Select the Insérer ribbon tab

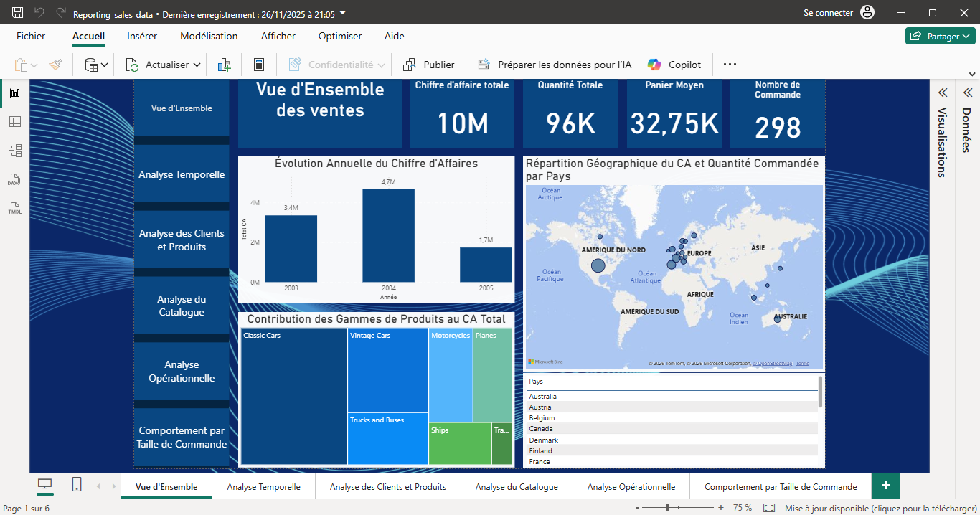click(x=142, y=36)
